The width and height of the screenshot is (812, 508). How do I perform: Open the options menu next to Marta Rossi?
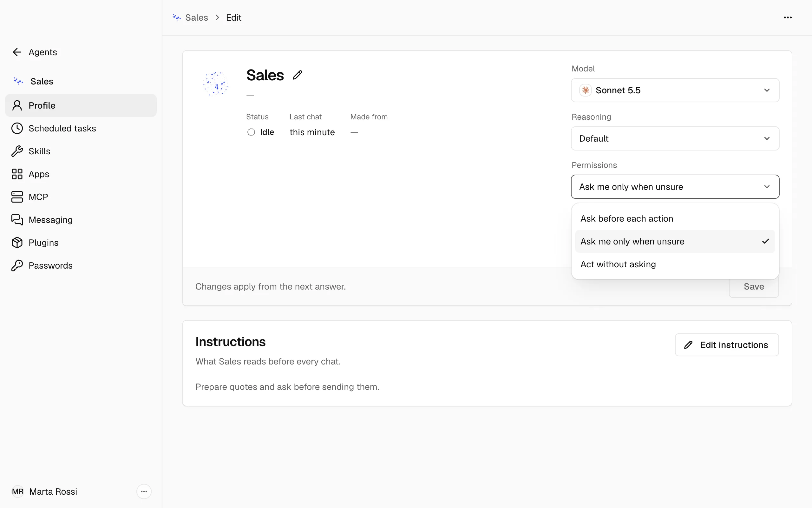(x=144, y=491)
